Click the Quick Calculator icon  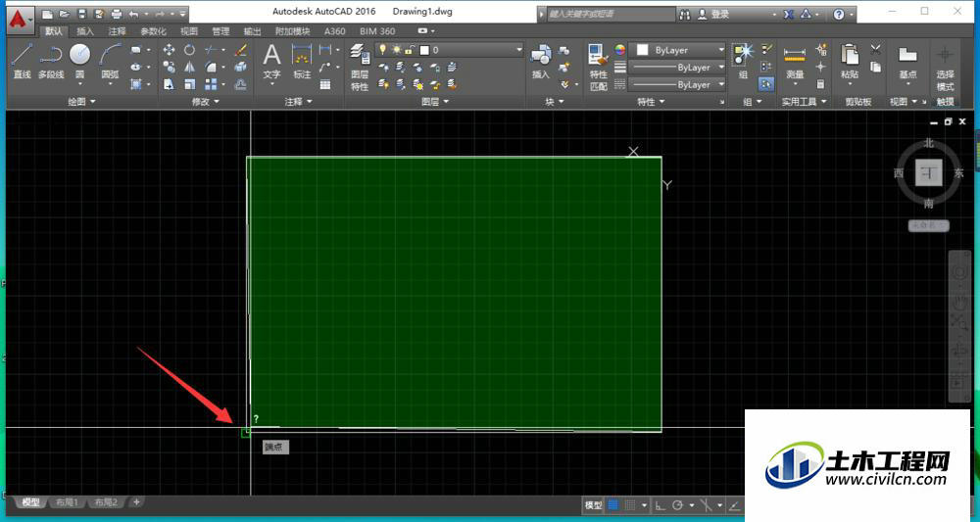821,83
